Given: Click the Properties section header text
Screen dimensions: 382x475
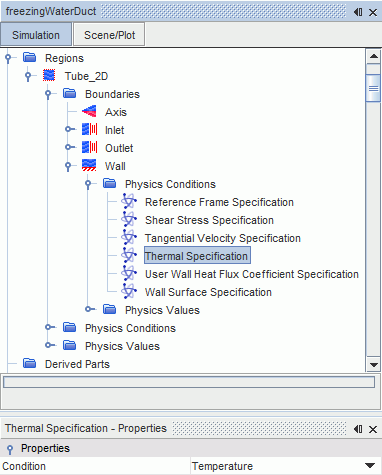Looking at the screenshot, I should pyautogui.click(x=45, y=448).
